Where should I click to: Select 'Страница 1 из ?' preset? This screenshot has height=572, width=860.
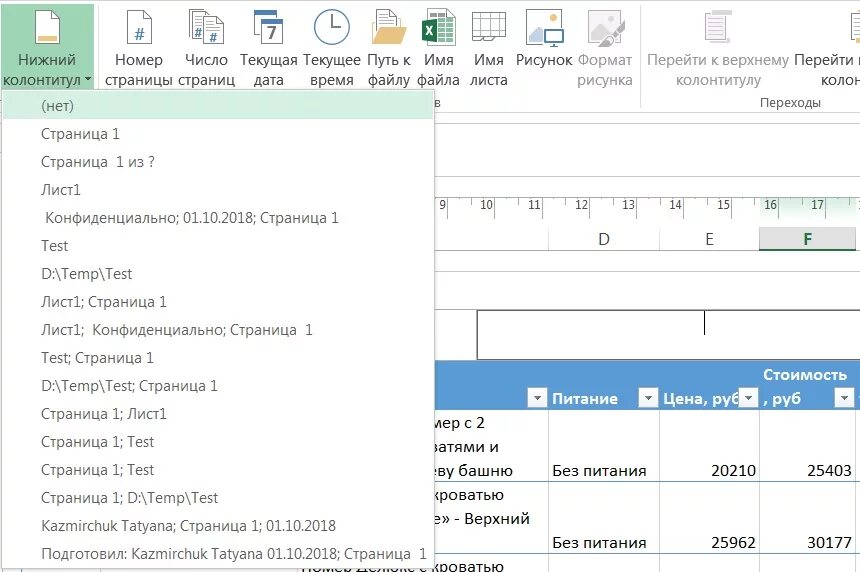point(218,162)
